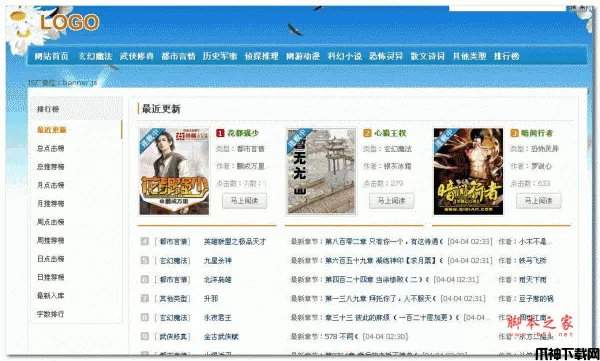
Task: Click the gray rank 7 badge for 升邪
Action: coord(145,299)
